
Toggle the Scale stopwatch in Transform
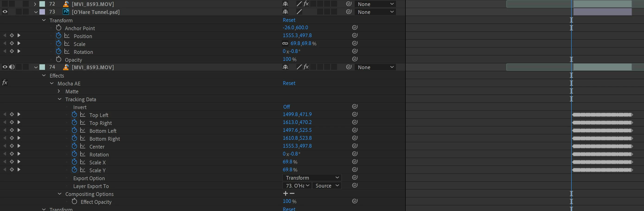click(x=58, y=44)
